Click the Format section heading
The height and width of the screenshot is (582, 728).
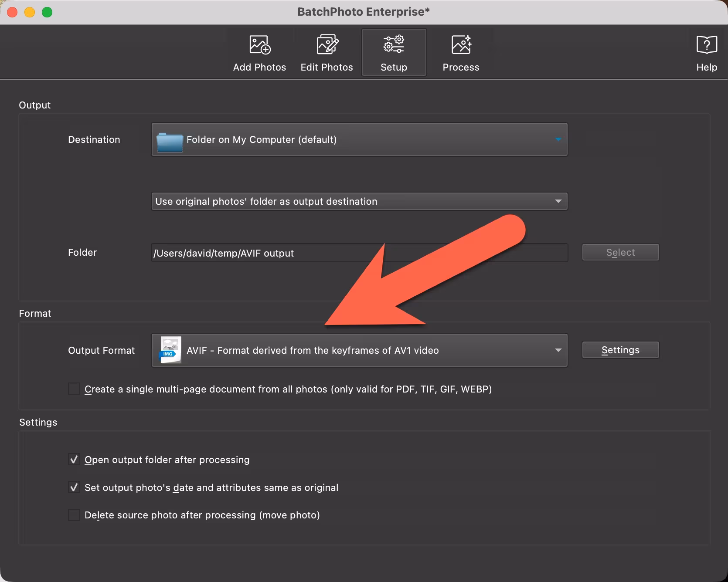point(35,313)
